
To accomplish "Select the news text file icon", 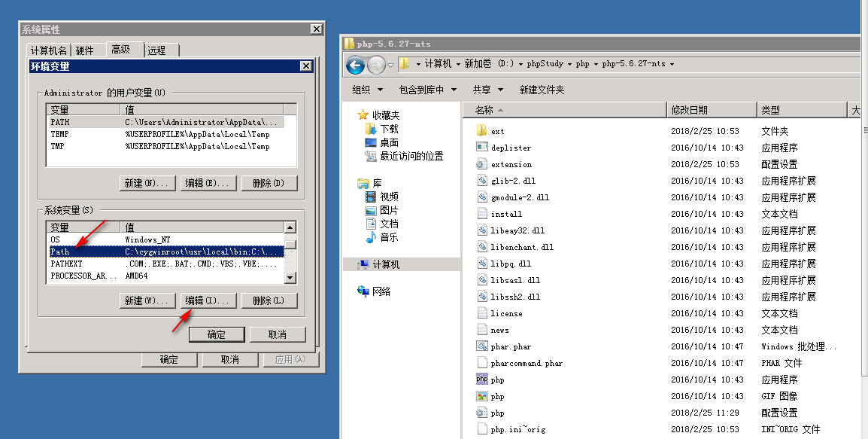I will [x=481, y=331].
